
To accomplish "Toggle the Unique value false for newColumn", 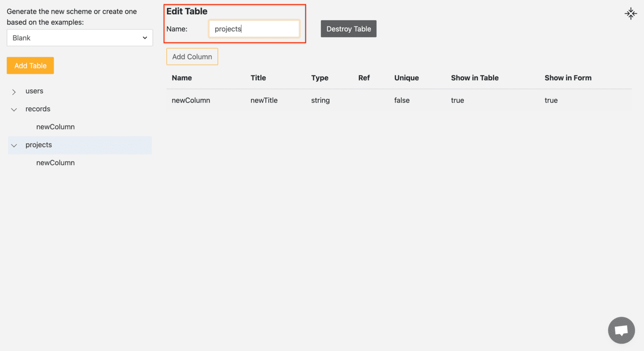I will coord(402,100).
